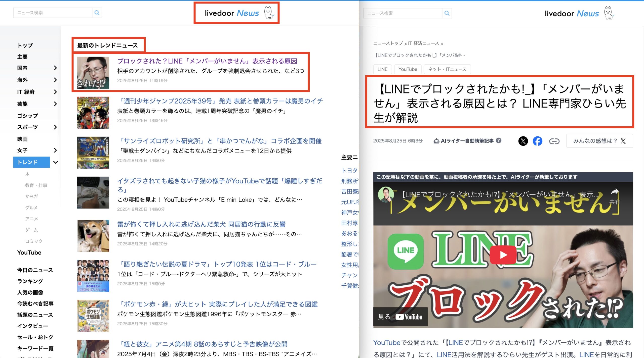This screenshot has height=358, width=644.
Task: Expand the スポーツ category chevron
Action: point(55,127)
